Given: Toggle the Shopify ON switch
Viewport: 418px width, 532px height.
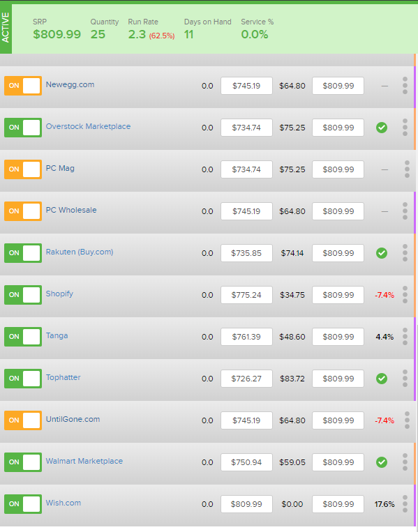Looking at the screenshot, I should (23, 295).
